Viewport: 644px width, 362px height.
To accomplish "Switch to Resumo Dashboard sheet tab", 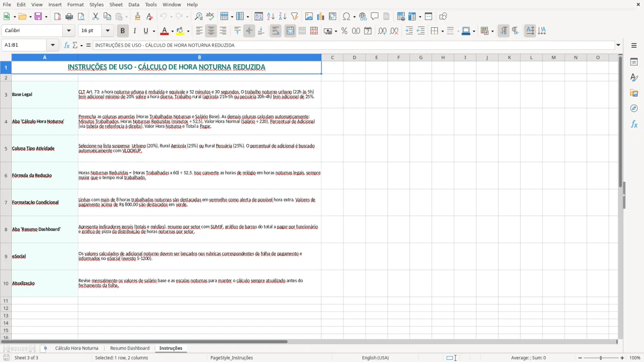I will point(130,349).
